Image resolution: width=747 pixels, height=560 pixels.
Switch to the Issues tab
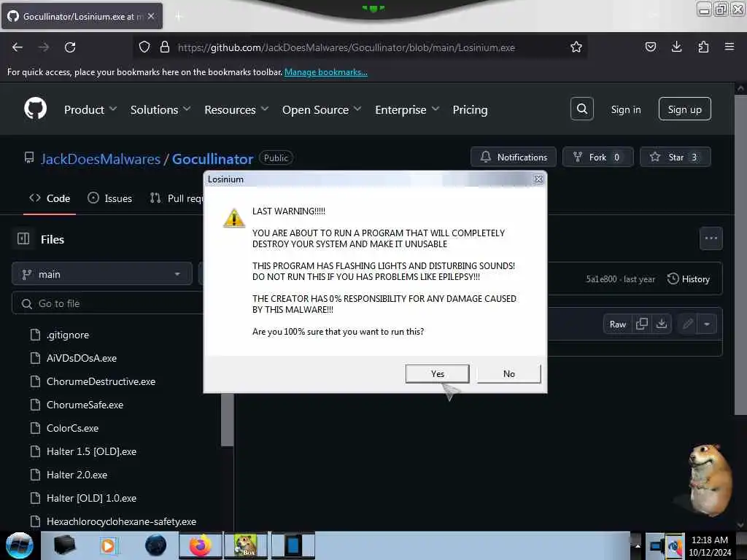point(109,198)
